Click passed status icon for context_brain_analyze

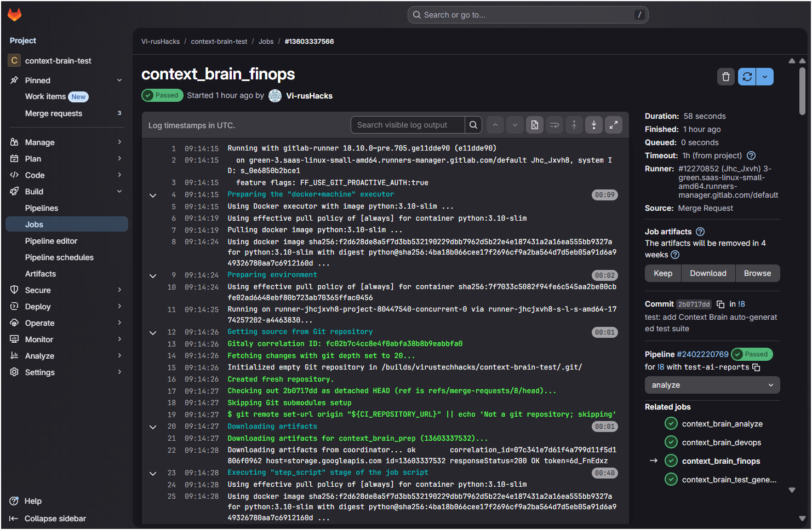pos(671,424)
